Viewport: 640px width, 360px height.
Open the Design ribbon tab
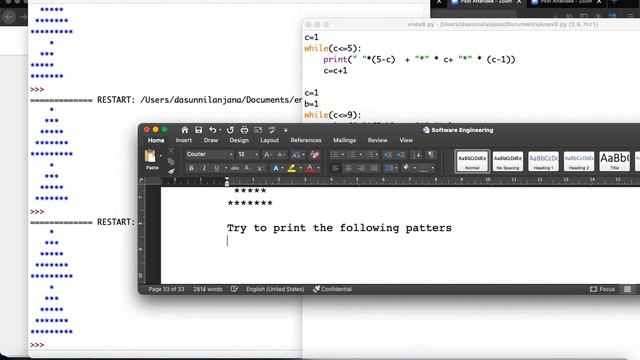tap(239, 140)
